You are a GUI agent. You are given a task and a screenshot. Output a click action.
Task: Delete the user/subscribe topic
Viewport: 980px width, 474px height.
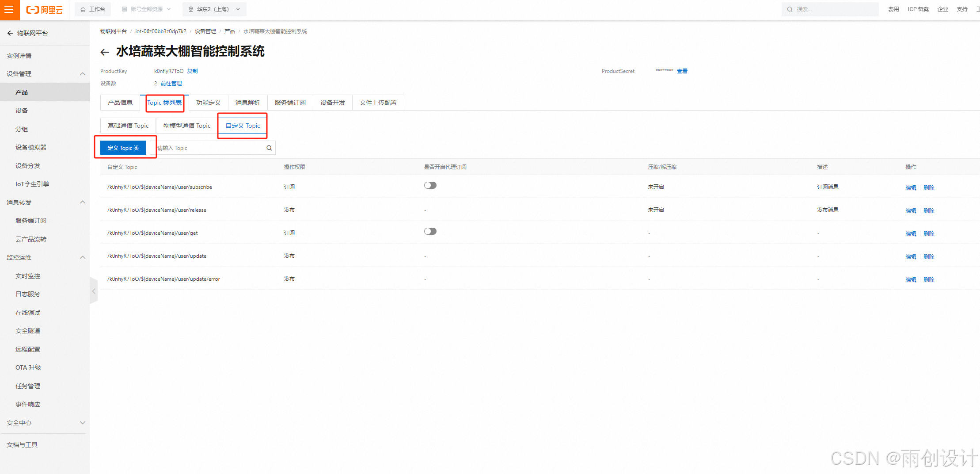[929, 187]
